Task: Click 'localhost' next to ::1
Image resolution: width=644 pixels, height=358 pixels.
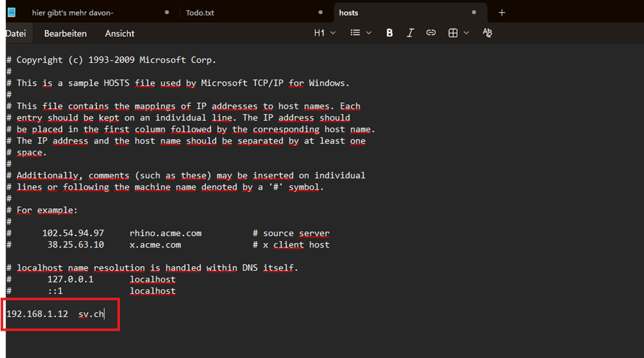Action: 152,291
